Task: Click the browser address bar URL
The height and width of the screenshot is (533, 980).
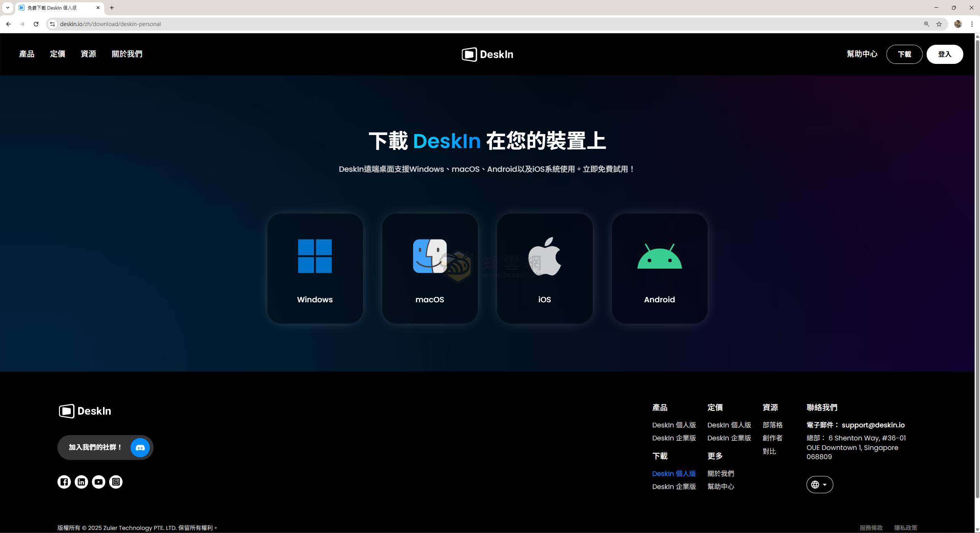Action: (110, 24)
